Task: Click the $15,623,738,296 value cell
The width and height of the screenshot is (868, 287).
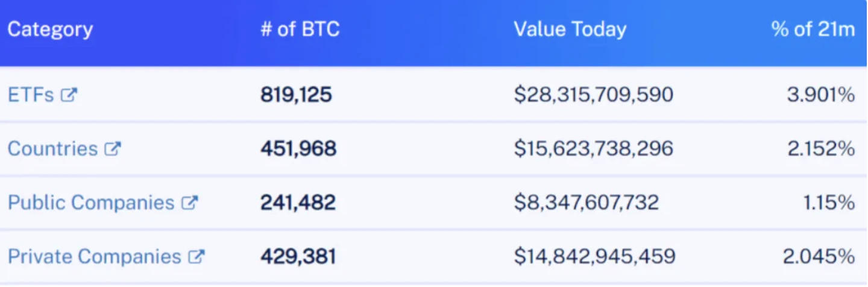Action: point(593,149)
